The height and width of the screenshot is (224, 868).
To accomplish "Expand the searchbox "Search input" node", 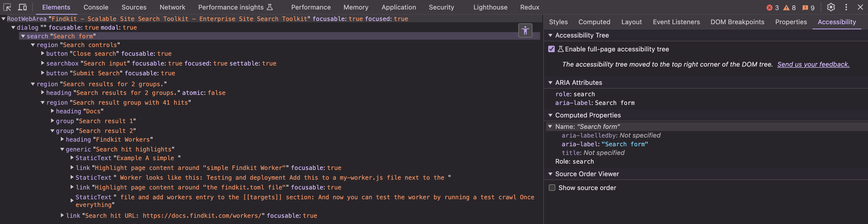I will [x=43, y=63].
